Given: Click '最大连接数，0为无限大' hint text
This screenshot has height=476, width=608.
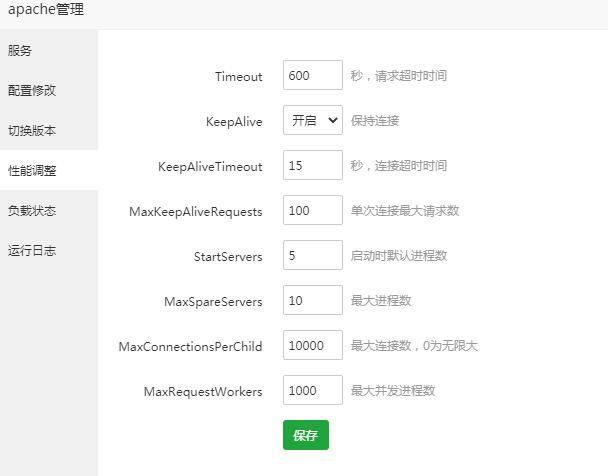Looking at the screenshot, I should (414, 345).
